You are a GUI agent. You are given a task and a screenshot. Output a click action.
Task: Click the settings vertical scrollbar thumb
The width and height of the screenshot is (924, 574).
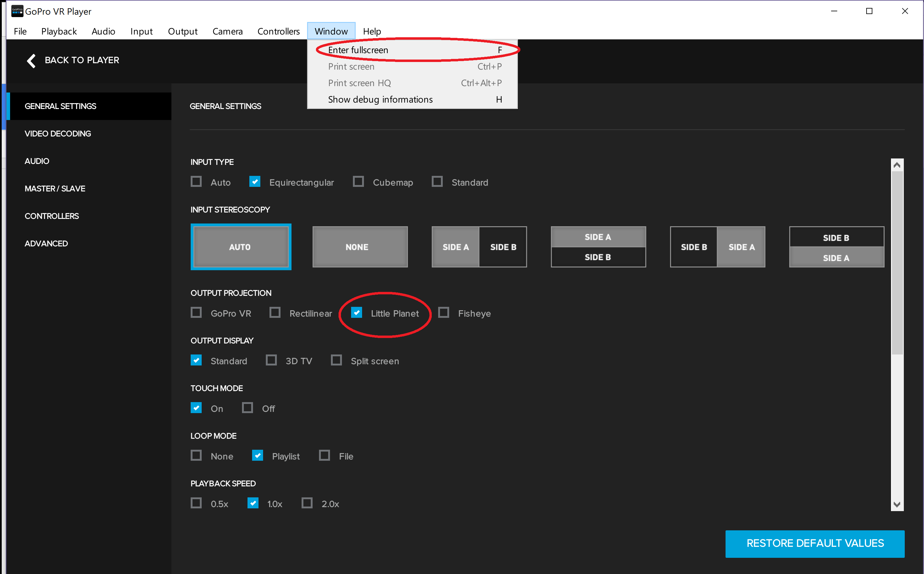tap(897, 262)
